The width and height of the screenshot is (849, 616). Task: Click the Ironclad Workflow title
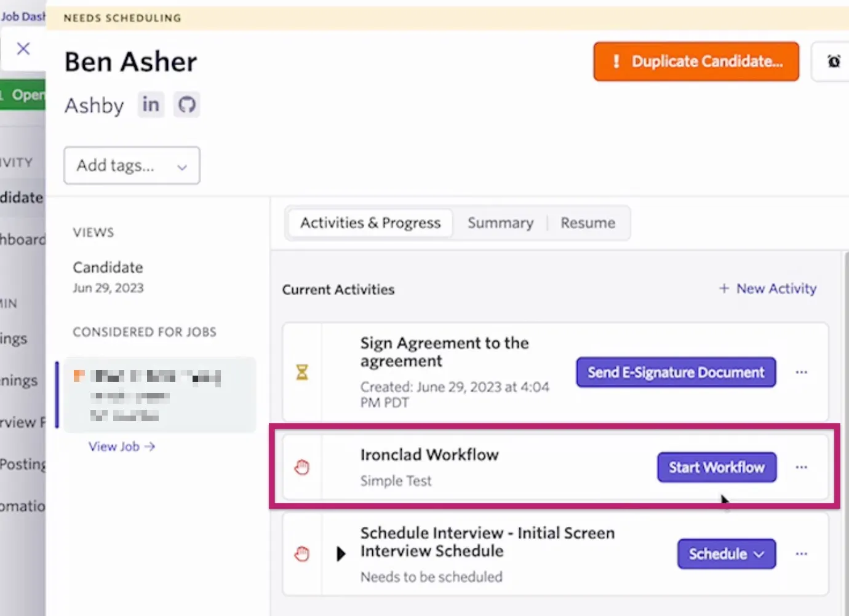pyautogui.click(x=429, y=455)
